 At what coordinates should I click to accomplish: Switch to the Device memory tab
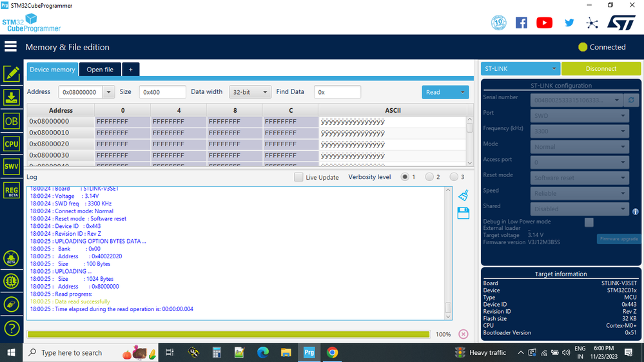coord(52,70)
